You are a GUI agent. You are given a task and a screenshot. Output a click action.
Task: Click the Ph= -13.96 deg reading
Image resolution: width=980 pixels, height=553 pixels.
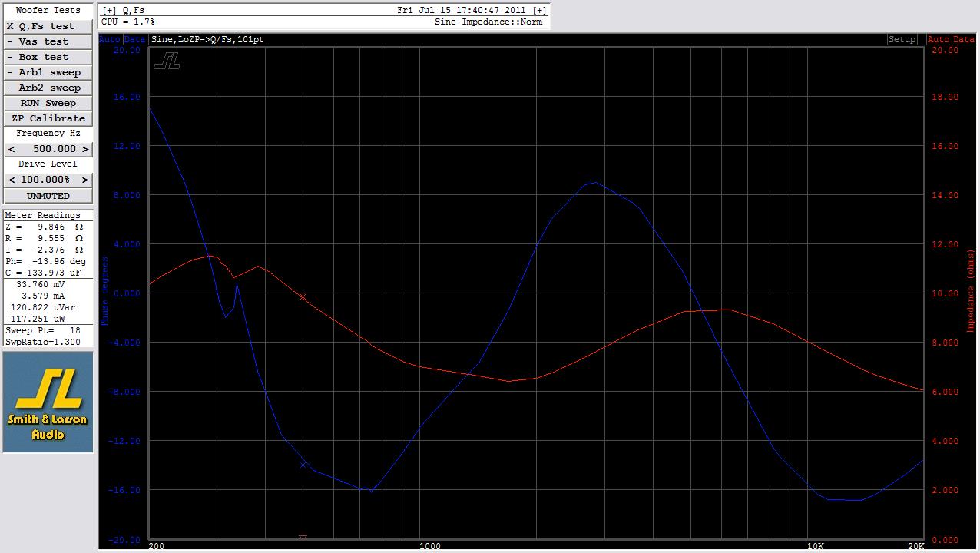[x=46, y=262]
